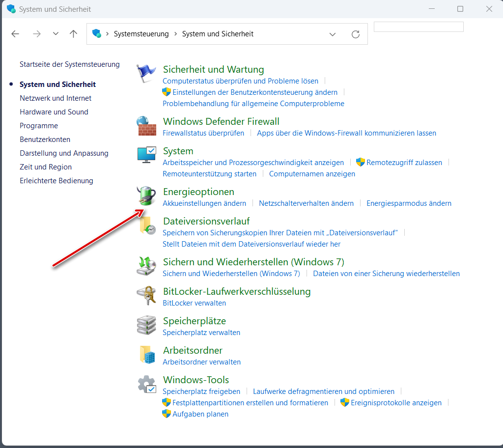Expand the address bar history dropdown
The width and height of the screenshot is (503, 448).
click(x=333, y=34)
